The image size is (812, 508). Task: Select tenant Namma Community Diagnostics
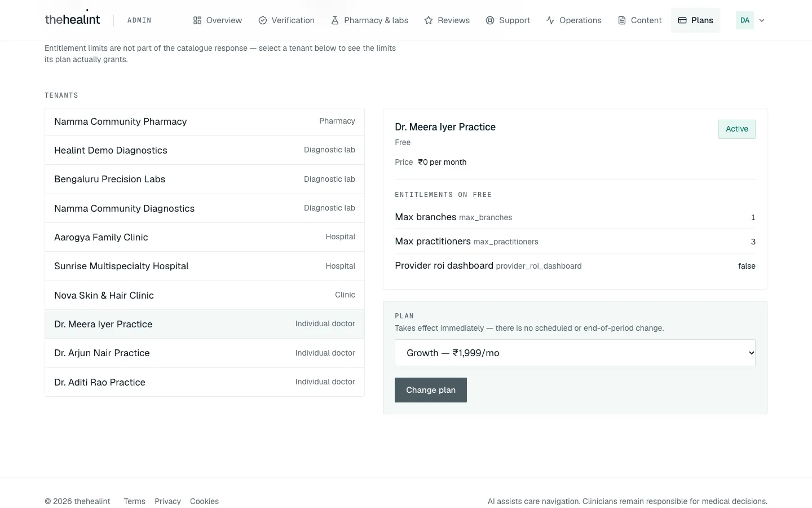pyautogui.click(x=205, y=208)
